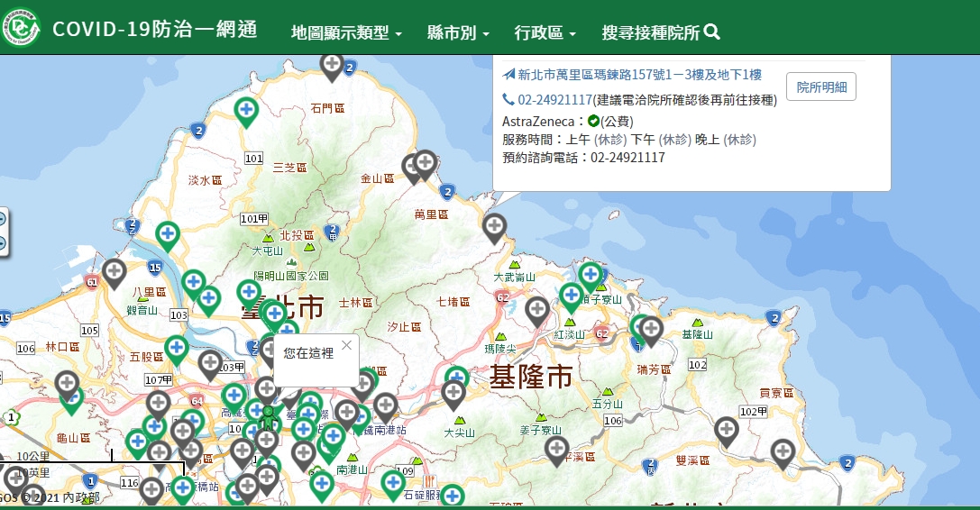Click the 臺北市 map label
980x510 pixels.
[x=282, y=307]
